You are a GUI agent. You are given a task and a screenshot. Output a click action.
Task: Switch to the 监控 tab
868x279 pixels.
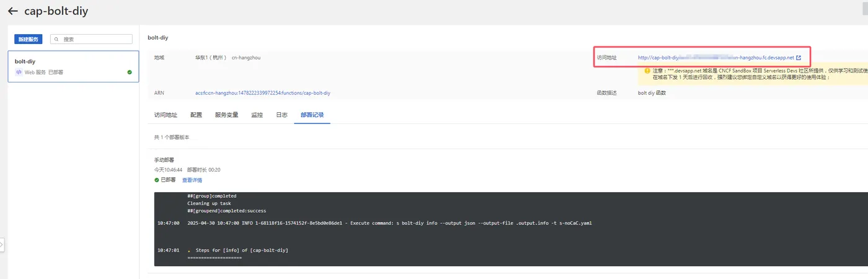point(257,115)
